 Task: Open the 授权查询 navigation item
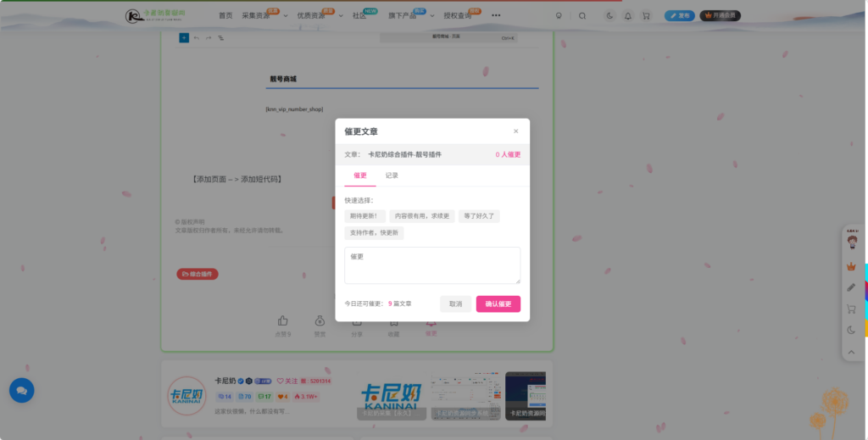click(x=458, y=15)
